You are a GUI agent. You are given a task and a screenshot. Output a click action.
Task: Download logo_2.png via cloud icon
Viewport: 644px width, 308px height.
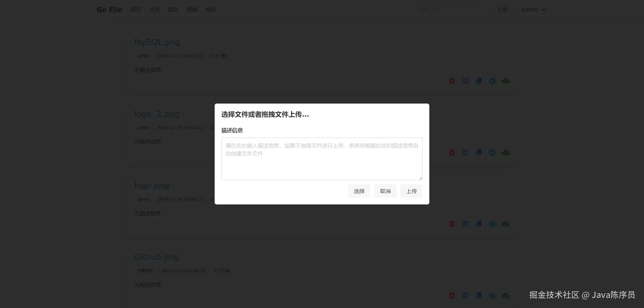(x=506, y=152)
